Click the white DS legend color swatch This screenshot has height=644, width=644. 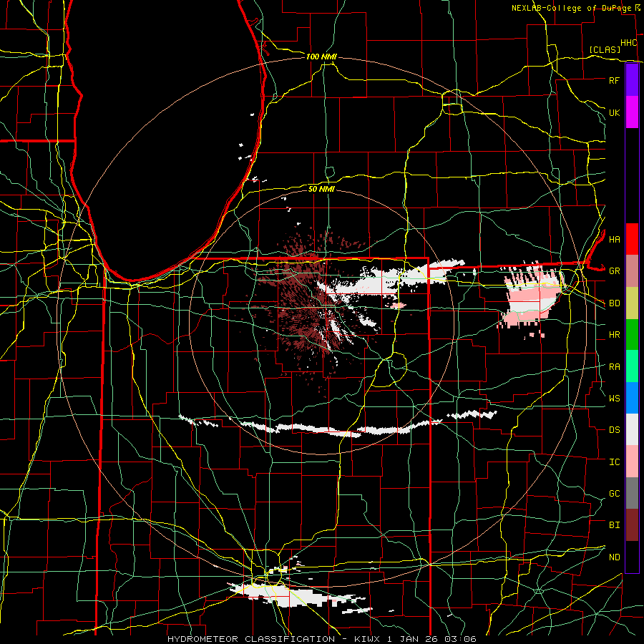pyautogui.click(x=632, y=429)
